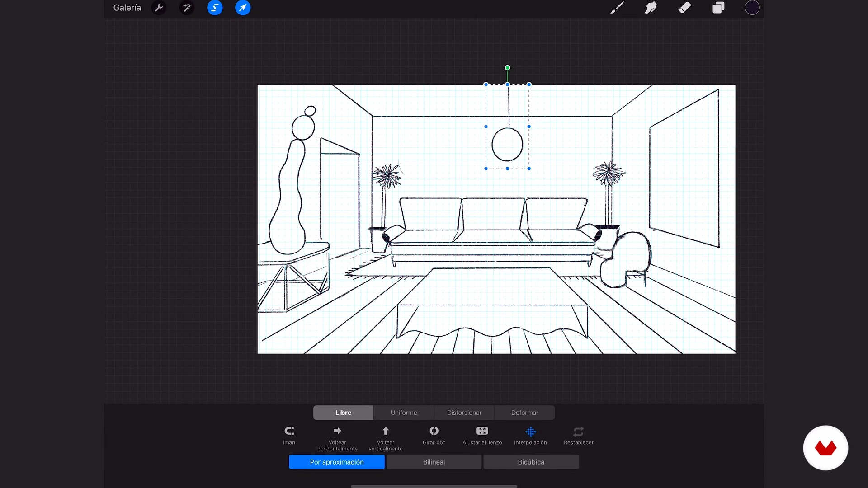Open the Actions wrench menu

(159, 8)
